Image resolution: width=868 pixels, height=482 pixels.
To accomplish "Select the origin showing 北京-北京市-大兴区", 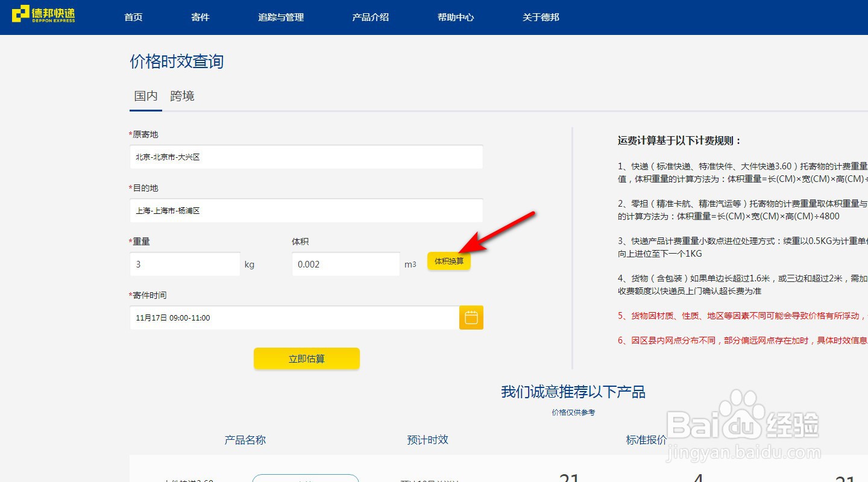I will [x=306, y=157].
